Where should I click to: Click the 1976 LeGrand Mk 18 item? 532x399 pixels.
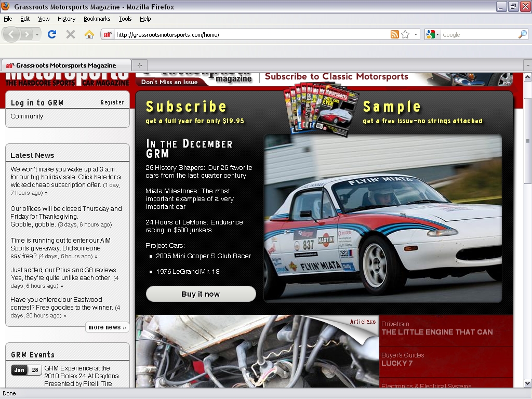(188, 271)
